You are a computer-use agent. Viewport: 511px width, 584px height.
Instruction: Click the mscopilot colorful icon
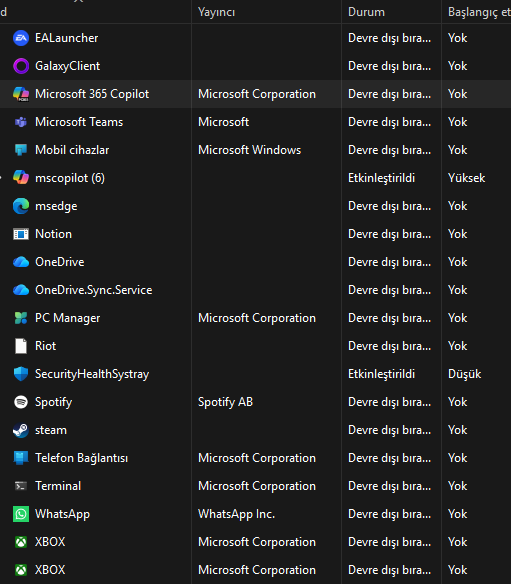point(21,178)
